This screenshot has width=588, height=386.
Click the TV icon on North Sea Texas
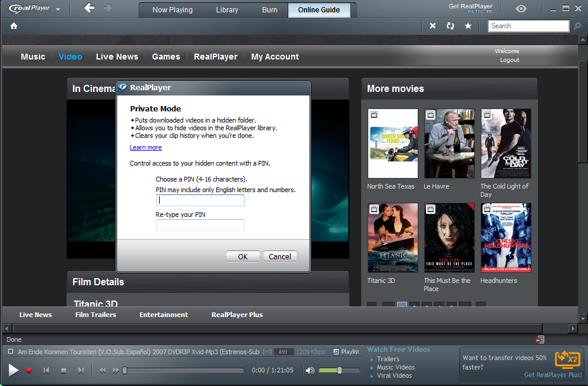(374, 115)
